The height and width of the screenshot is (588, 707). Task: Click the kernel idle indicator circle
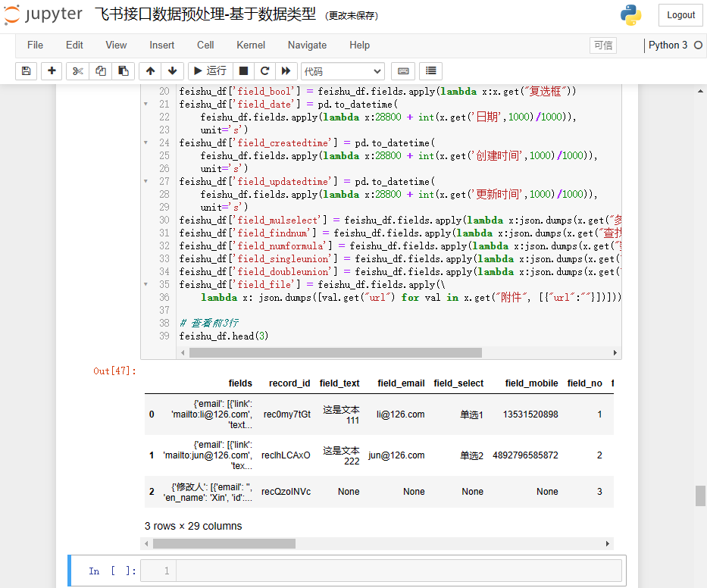click(698, 45)
